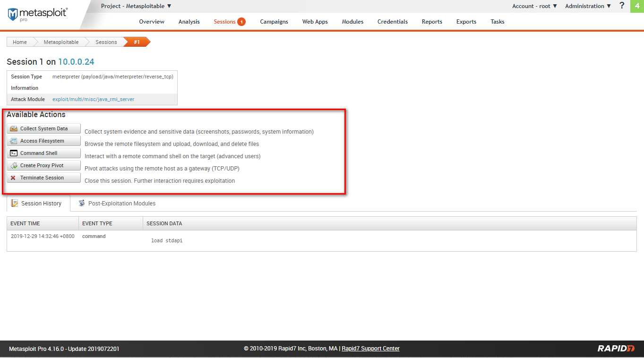
Task: Open the green notifications badge showing 4
Action: point(637,6)
